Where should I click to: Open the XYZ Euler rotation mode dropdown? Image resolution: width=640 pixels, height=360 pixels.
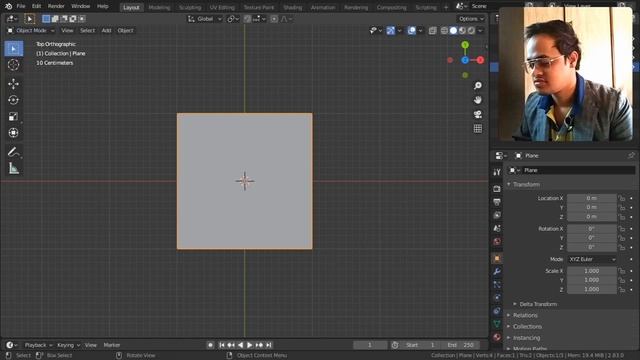click(592, 259)
